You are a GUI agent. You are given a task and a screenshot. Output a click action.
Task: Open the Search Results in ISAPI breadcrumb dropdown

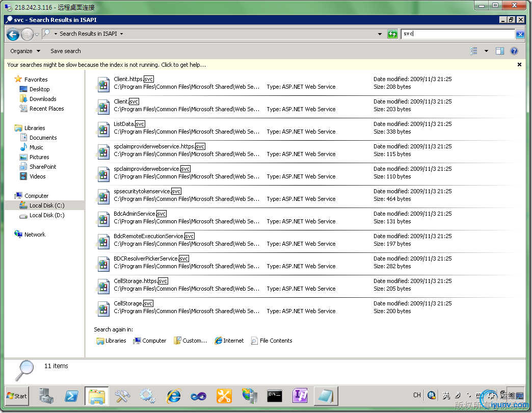tap(121, 34)
